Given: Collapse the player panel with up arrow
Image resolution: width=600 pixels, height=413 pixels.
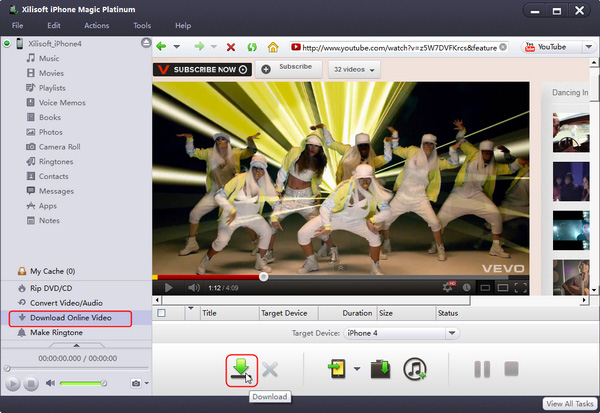Looking at the screenshot, I should point(77,345).
